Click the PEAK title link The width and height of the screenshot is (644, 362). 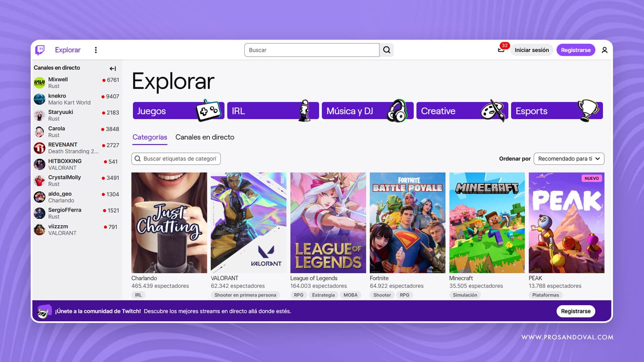[x=535, y=278]
